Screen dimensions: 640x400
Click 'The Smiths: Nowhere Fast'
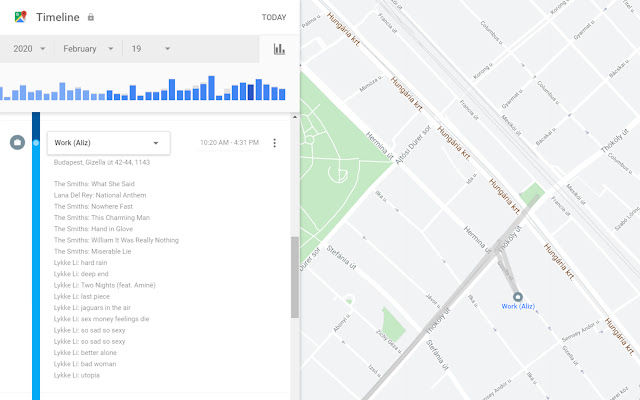click(93, 207)
